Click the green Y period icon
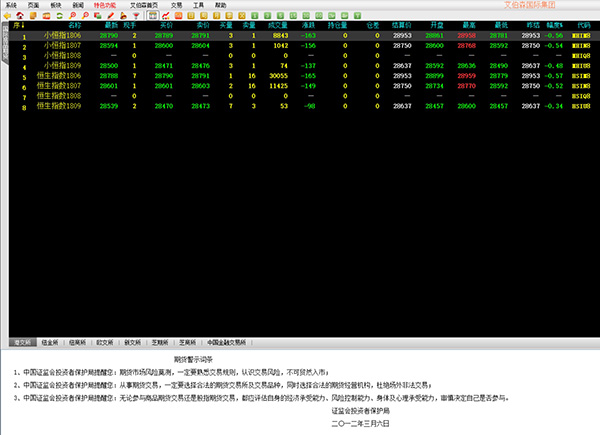600x435 pixels. click(x=357, y=16)
